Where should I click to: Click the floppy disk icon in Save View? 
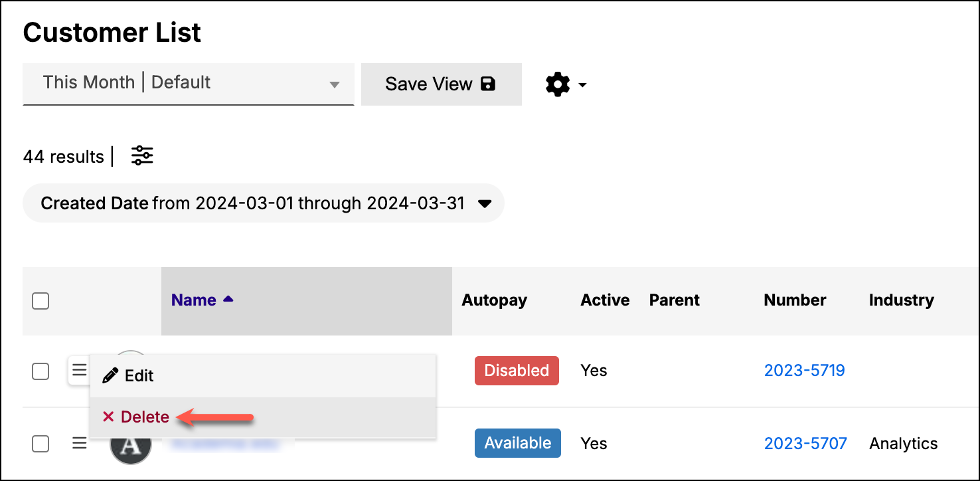click(488, 84)
